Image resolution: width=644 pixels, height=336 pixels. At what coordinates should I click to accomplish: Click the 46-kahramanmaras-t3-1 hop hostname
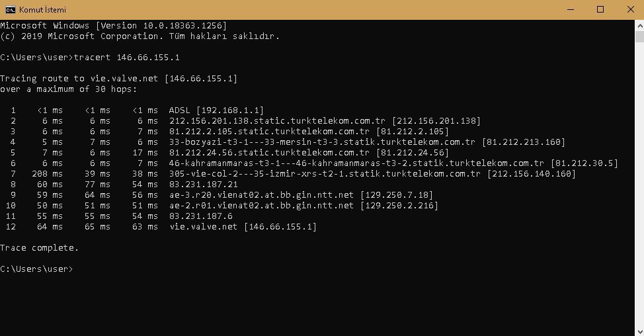(x=356, y=163)
